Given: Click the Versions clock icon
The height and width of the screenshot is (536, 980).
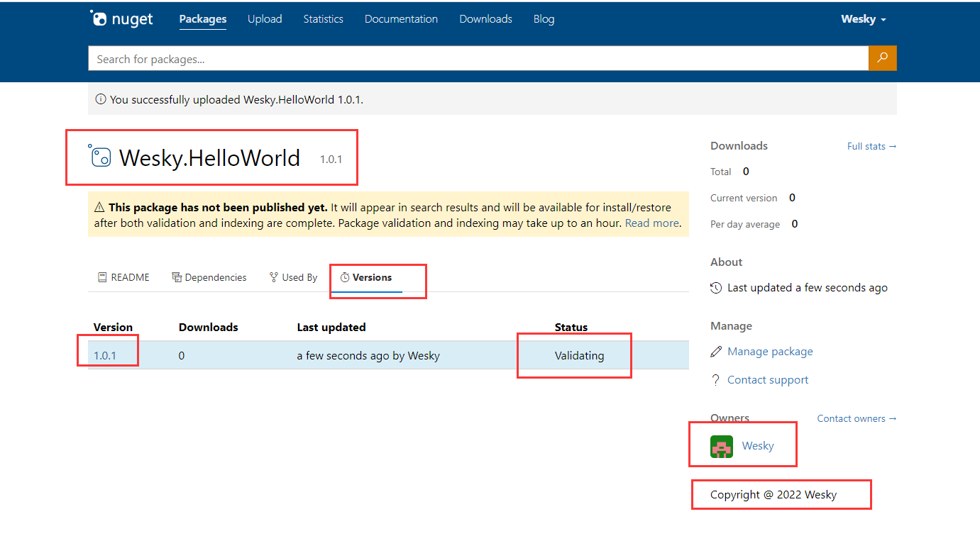Looking at the screenshot, I should point(345,277).
